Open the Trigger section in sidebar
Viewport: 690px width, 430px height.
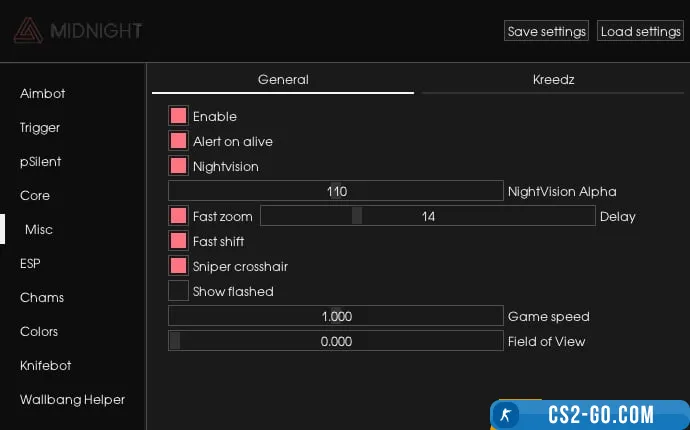coord(40,127)
